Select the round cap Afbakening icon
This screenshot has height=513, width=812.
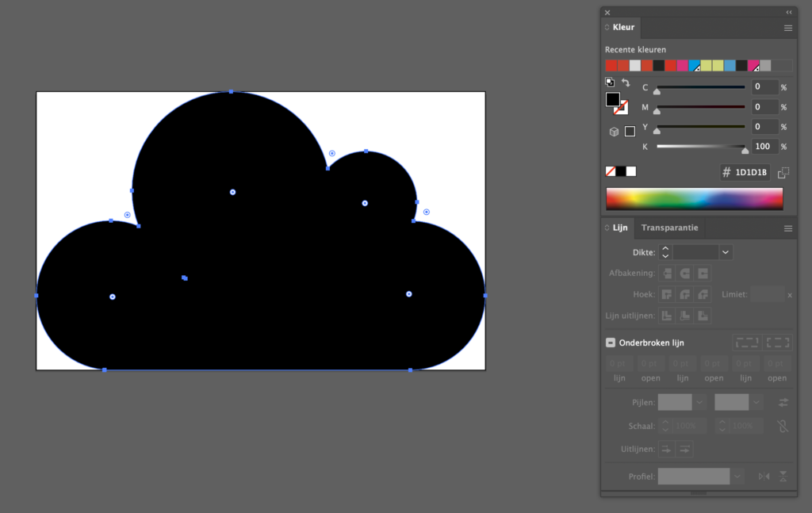[684, 273]
